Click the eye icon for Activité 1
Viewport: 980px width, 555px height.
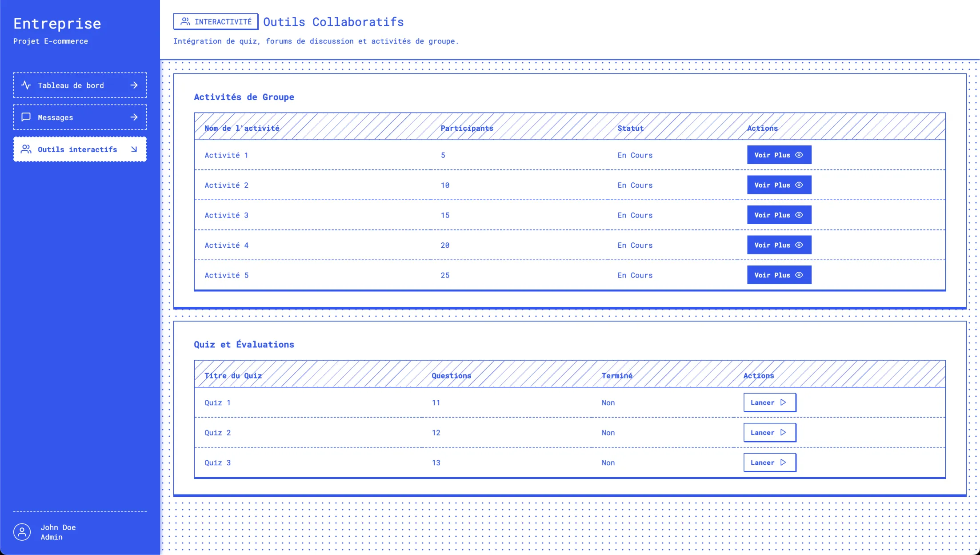(x=799, y=155)
